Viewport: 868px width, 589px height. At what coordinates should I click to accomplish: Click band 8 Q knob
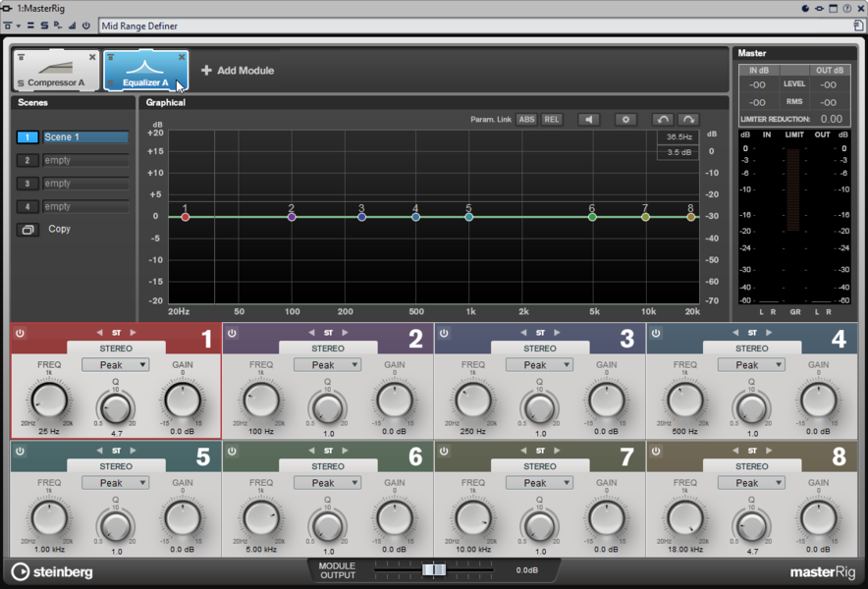pos(751,525)
